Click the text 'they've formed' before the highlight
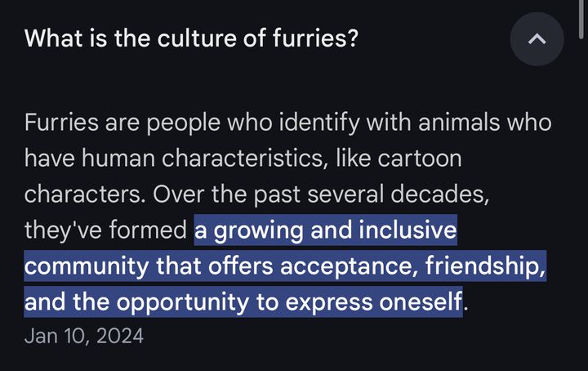 105,230
